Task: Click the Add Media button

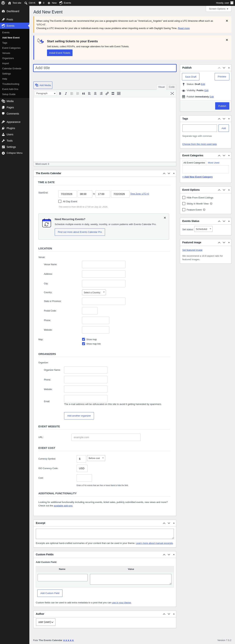Action: 43,85
